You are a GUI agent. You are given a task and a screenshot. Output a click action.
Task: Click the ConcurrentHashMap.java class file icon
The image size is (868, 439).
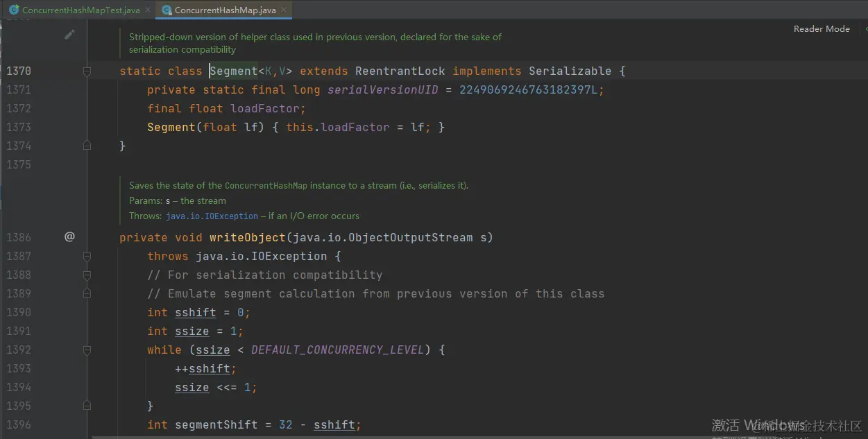tap(167, 10)
